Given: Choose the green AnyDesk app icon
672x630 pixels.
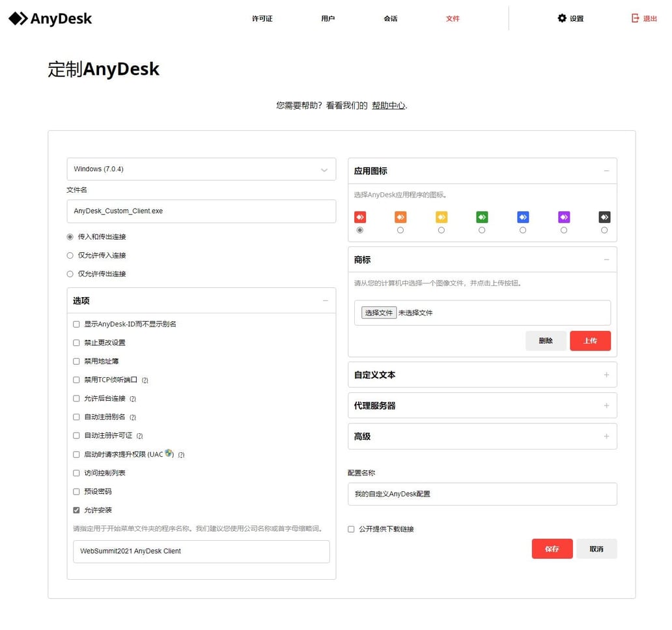Looking at the screenshot, I should (x=482, y=218).
